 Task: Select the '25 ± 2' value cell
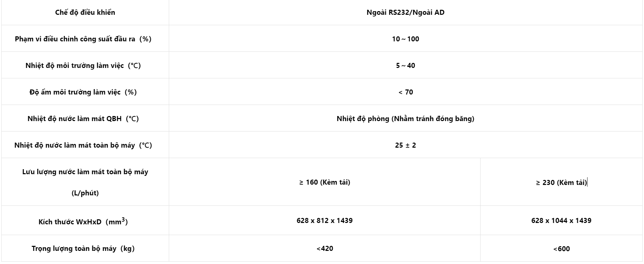point(406,145)
